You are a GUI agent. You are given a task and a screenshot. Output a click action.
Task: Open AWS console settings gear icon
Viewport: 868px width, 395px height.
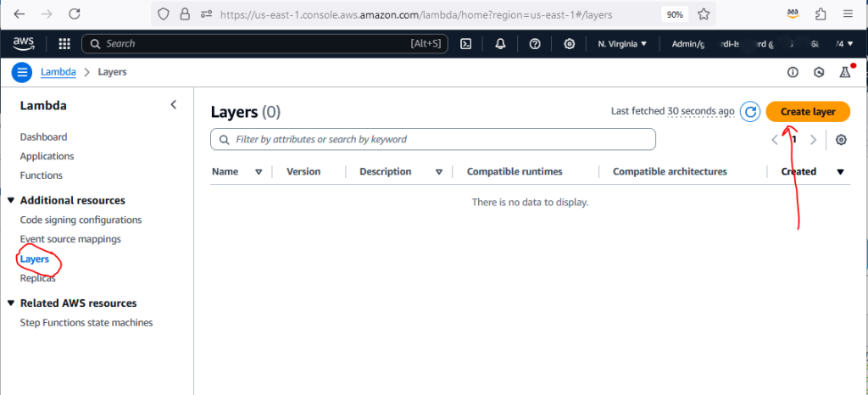click(x=569, y=44)
